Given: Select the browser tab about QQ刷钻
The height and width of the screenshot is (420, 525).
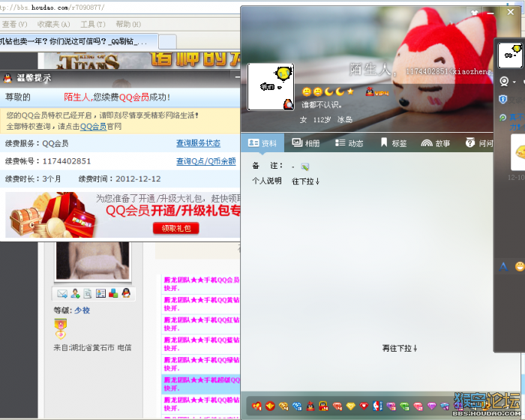Looking at the screenshot, I should pyautogui.click(x=78, y=42).
